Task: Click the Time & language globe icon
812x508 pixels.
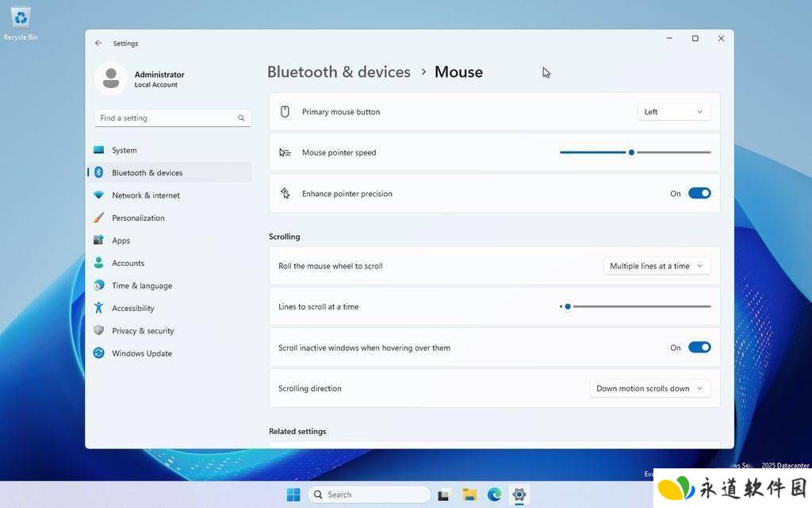Action: coord(98,285)
